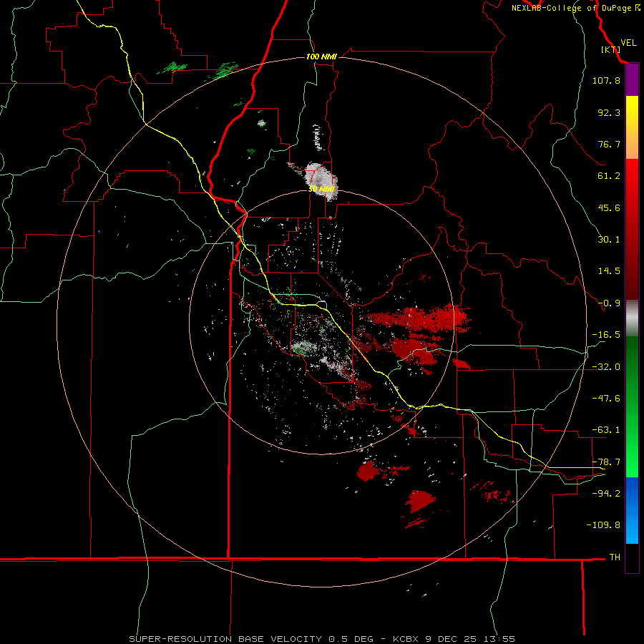Viewport: 644px width, 644px height.
Task: Click the -78.7 legend value
Action: click(x=606, y=462)
